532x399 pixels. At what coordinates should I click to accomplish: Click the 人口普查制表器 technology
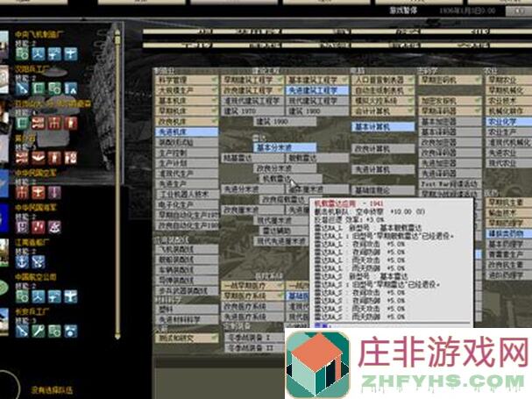379,79
